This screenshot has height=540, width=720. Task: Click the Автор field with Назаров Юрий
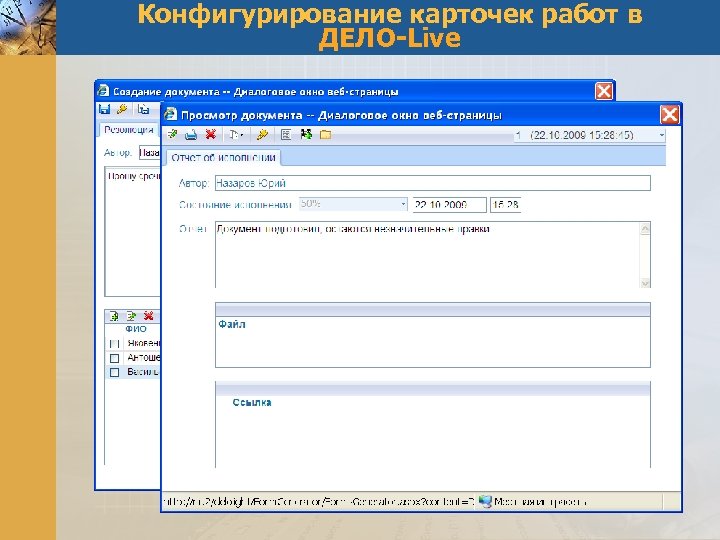tap(433, 183)
